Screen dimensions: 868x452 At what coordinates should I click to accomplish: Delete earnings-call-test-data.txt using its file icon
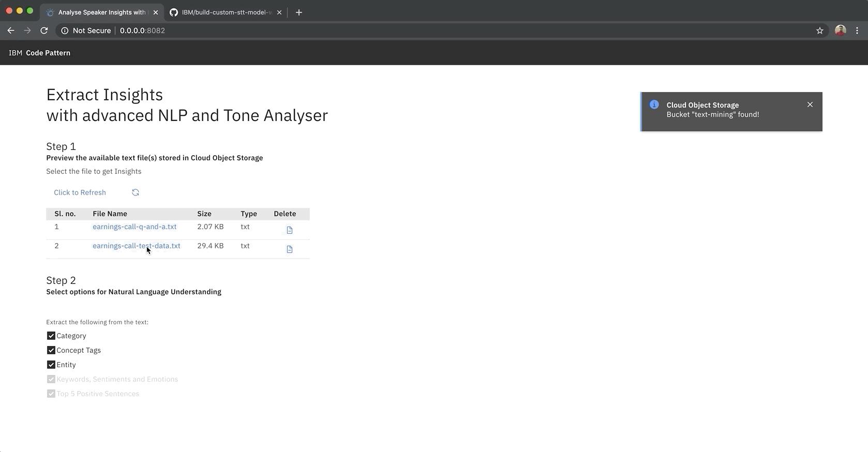point(290,249)
